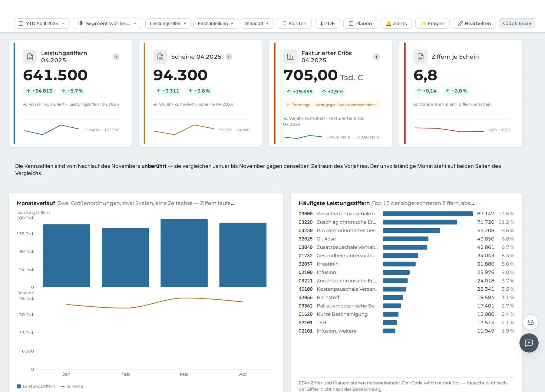Click the Ziffern je Schein sparkline

(449, 130)
